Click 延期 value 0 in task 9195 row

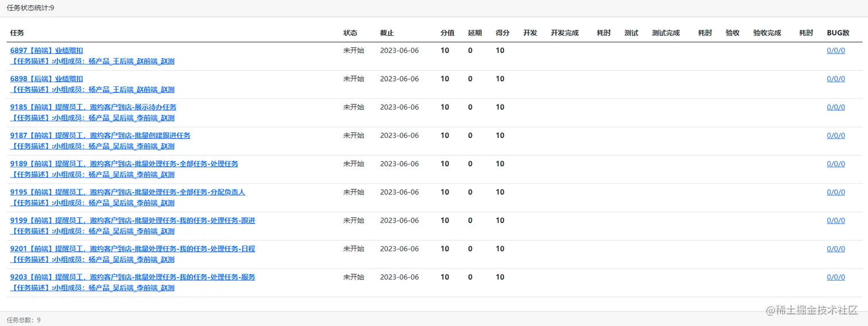(x=470, y=192)
